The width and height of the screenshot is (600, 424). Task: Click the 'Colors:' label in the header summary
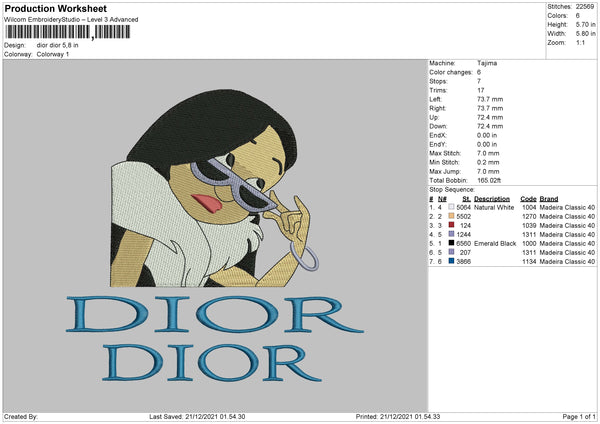point(558,16)
